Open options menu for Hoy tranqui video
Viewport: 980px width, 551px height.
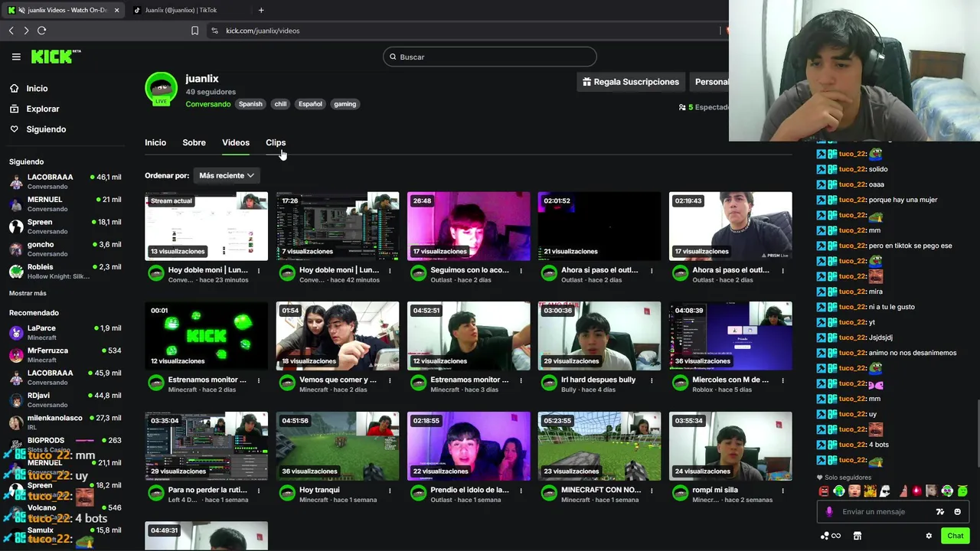click(x=390, y=491)
